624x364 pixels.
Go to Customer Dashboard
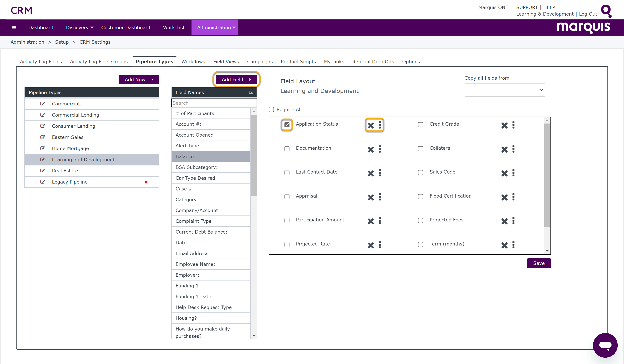click(x=125, y=28)
